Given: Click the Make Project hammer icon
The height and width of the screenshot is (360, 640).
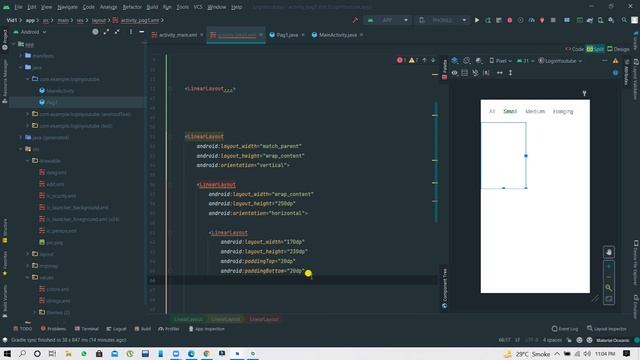Looking at the screenshot, I should 355,20.
